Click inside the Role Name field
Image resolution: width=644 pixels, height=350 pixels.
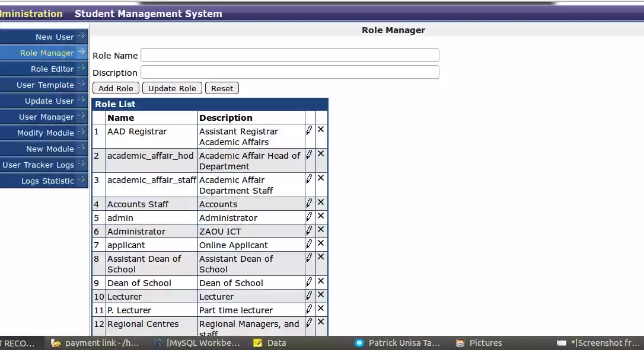pos(289,55)
